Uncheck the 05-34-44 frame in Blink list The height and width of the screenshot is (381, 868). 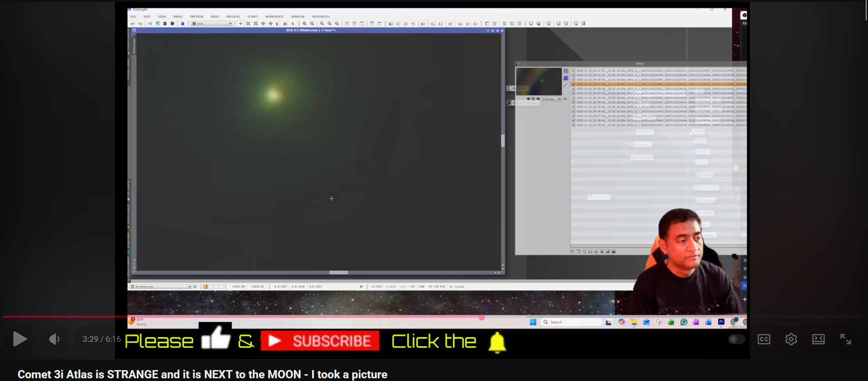574,102
